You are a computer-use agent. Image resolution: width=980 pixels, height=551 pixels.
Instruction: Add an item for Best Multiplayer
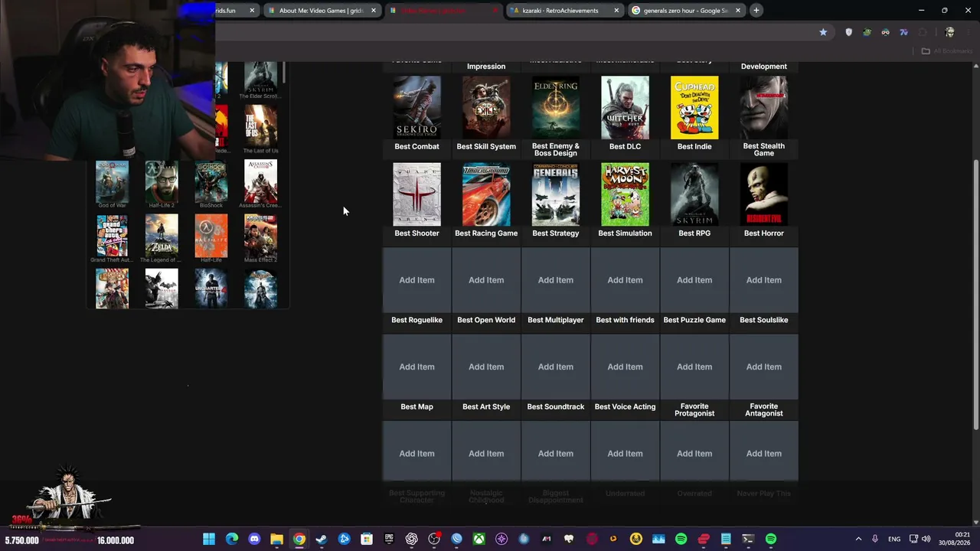(556, 280)
